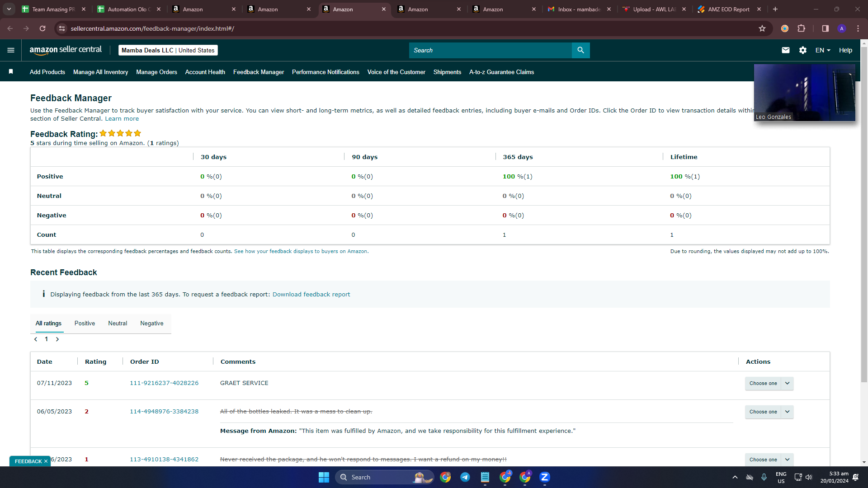The image size is (868, 488).
Task: Expand Choose one for order 114-4948976-3384238
Action: point(769,412)
